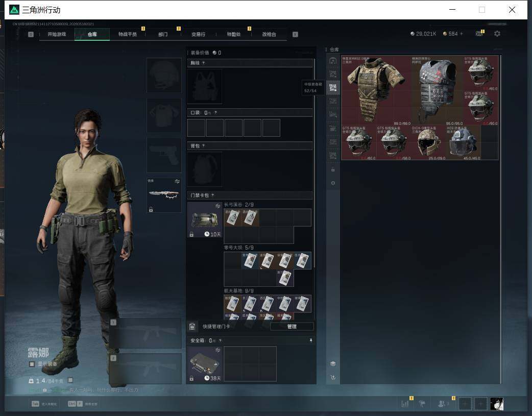
Task: Click the stack layers icon in warehouse sidebar
Action: 333,363
